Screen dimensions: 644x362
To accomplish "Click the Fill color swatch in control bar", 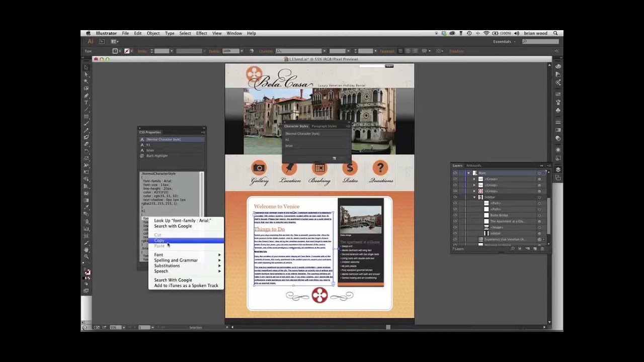I will click(x=115, y=51).
